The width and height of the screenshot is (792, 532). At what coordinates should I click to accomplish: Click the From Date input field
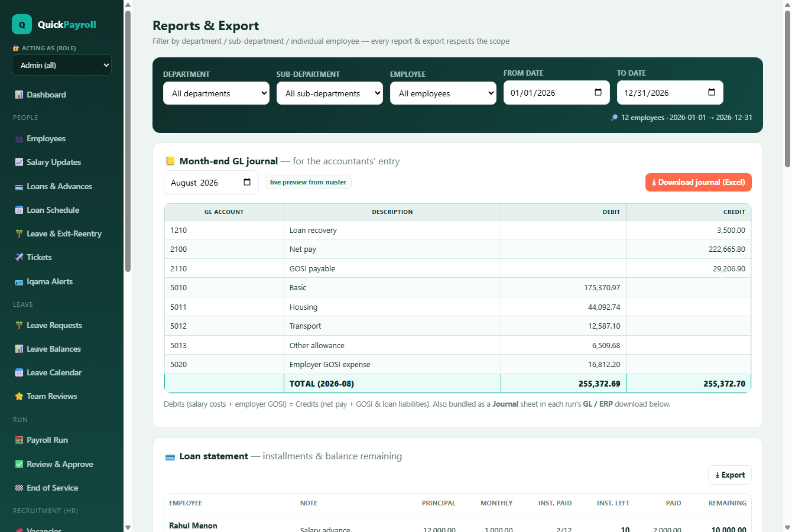coord(557,93)
